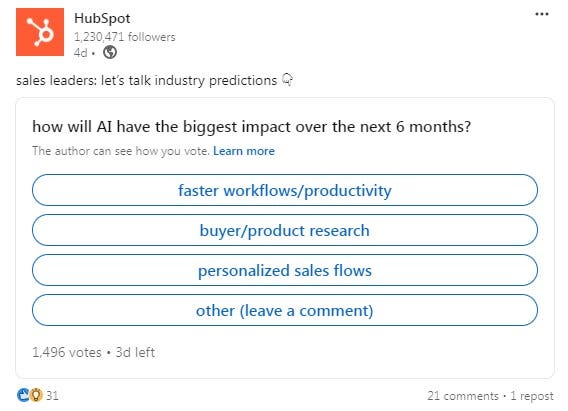568x411 pixels.
Task: Open the HubSpot company name link
Action: 102,18
